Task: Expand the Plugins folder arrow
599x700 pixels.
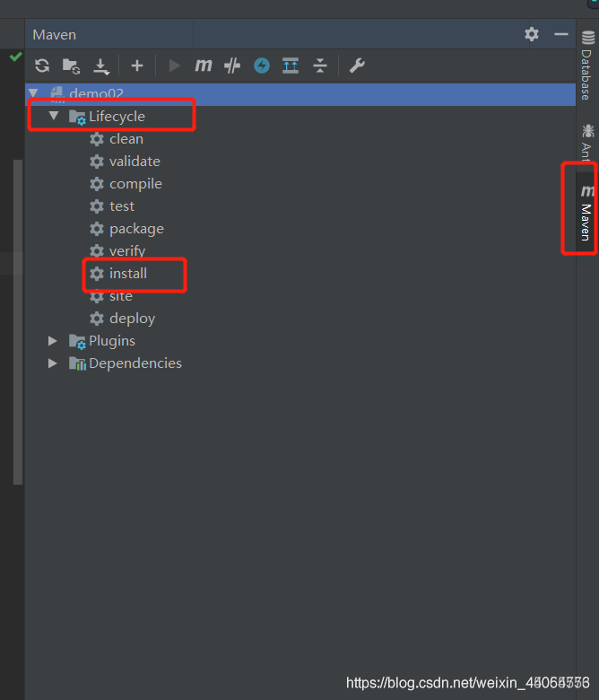Action: pos(53,341)
